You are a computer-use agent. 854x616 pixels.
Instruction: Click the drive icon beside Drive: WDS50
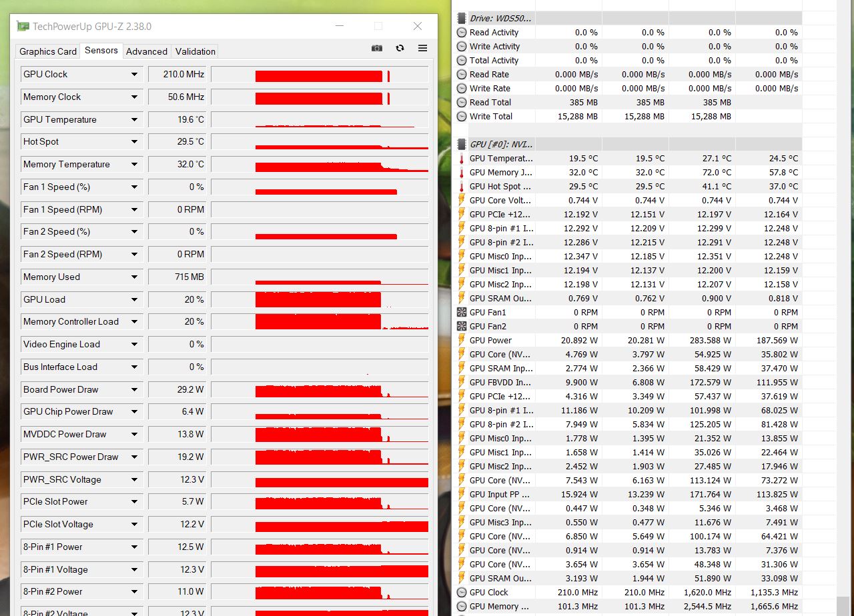tap(462, 18)
